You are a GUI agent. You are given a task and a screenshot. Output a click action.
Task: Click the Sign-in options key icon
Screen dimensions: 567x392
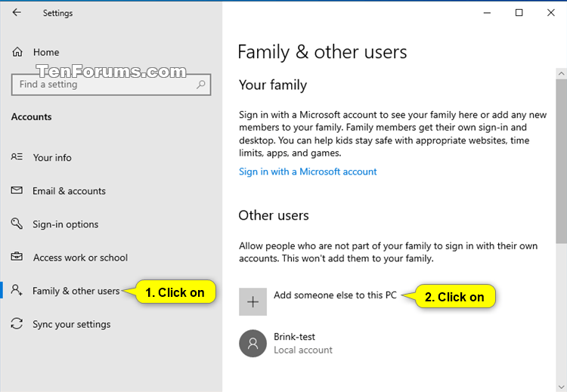17,224
